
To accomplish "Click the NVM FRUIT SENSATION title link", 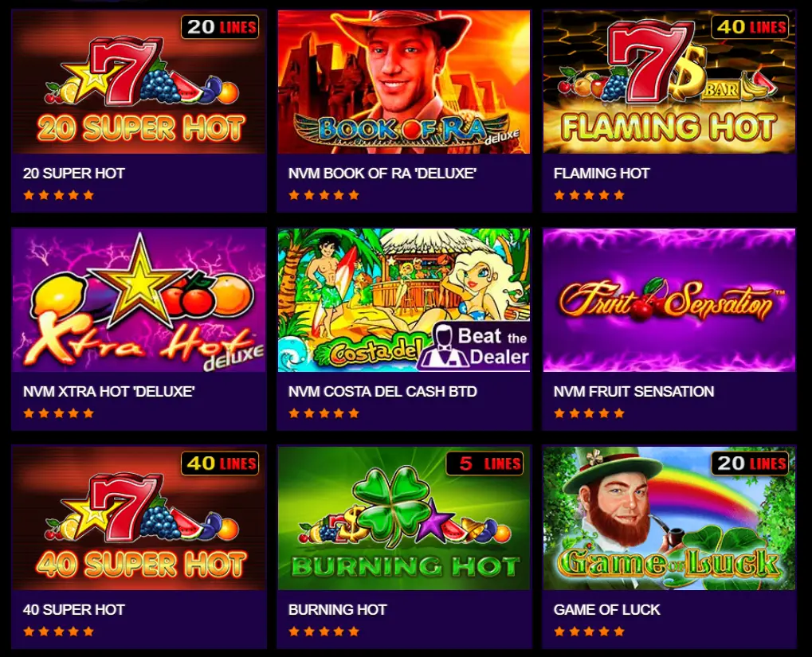I will [634, 391].
